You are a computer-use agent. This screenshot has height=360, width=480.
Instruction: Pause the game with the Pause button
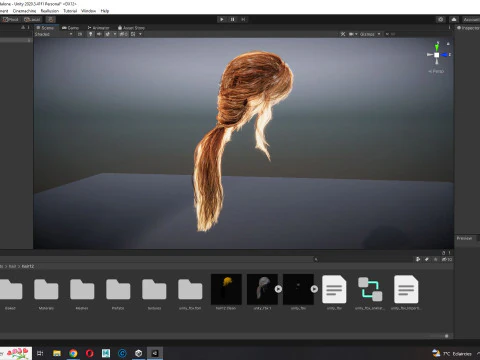232,19
